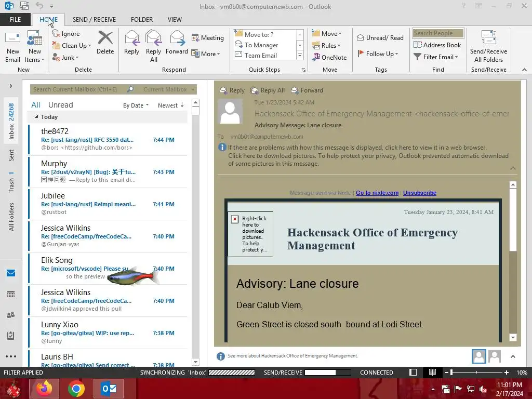This screenshot has height=399, width=532.
Task: Open the FILE tab
Action: point(15,20)
